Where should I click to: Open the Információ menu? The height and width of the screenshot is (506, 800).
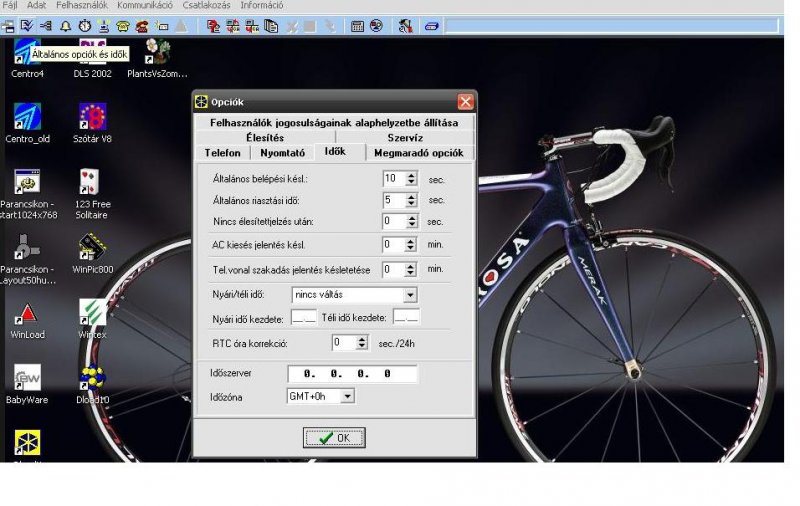262,5
